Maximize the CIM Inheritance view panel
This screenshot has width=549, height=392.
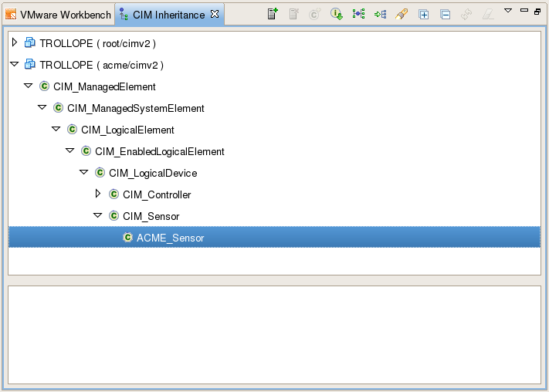tap(537, 12)
